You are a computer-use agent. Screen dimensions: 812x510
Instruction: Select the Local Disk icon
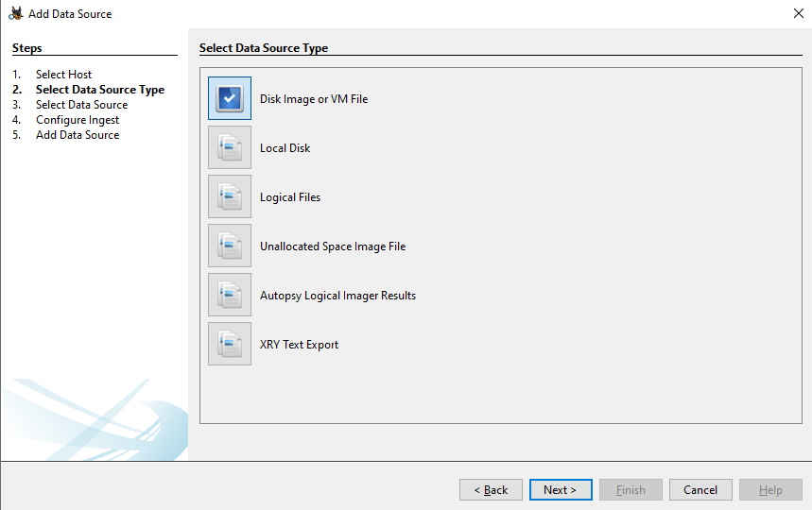point(230,147)
